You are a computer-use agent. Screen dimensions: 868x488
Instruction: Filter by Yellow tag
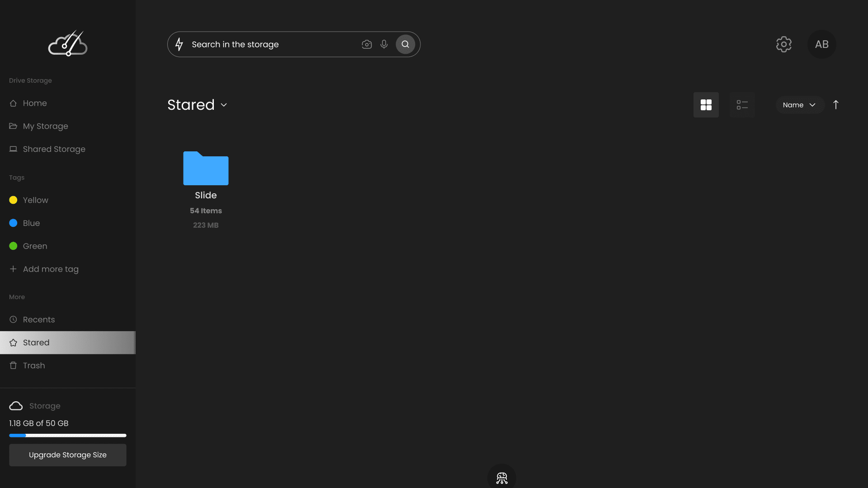pos(68,200)
